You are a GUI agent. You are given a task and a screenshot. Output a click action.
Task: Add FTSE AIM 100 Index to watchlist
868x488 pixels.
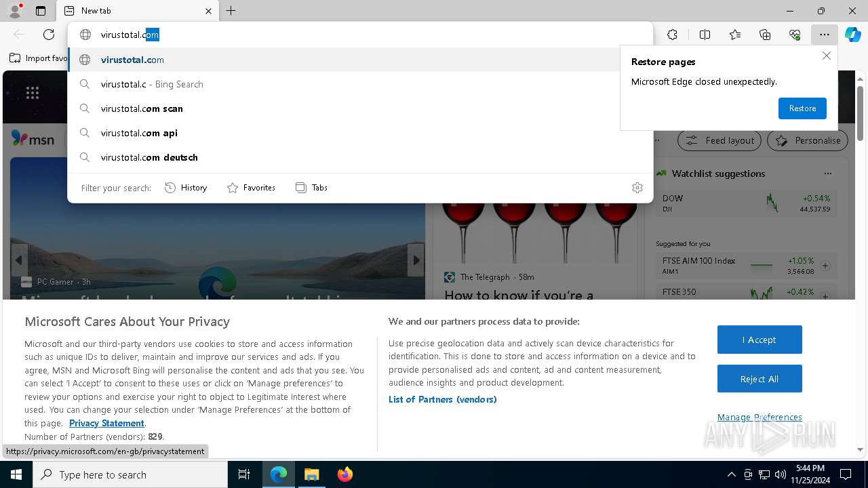point(825,266)
